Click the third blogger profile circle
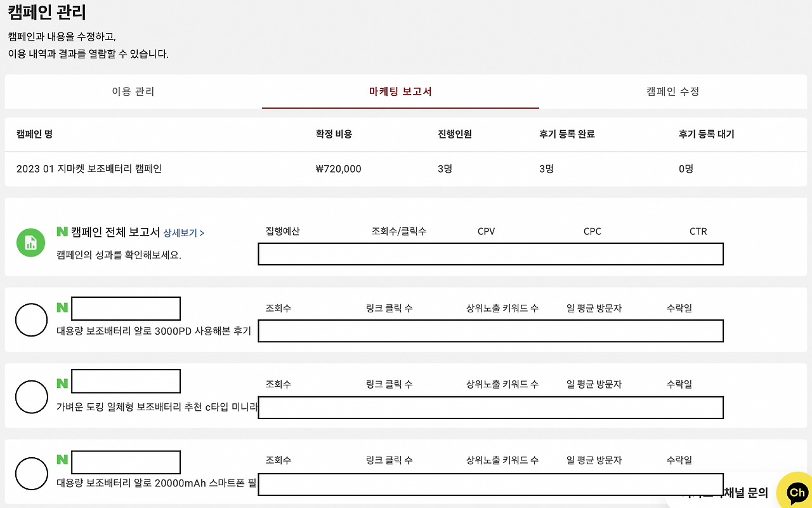The image size is (812, 508). (31, 473)
